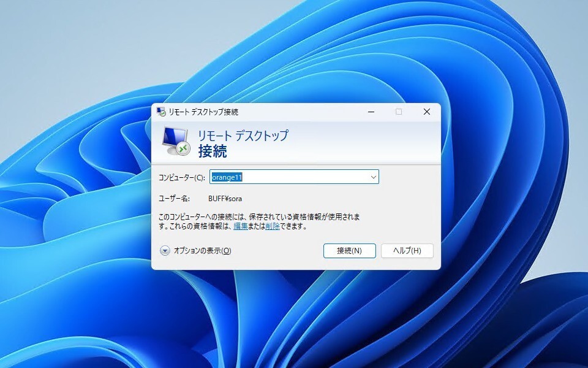Viewport: 588px width, 368px height.
Task: Minimize the Remote Desktop connection window
Action: [x=371, y=112]
